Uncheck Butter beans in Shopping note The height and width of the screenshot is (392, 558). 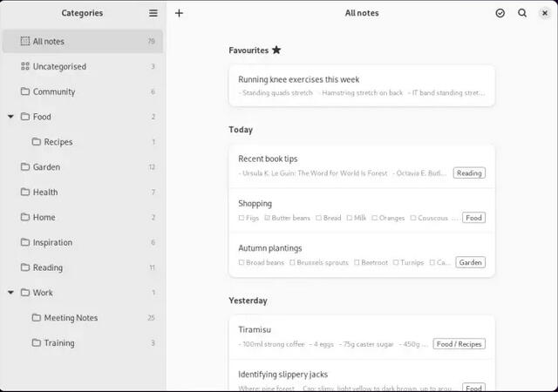point(267,218)
